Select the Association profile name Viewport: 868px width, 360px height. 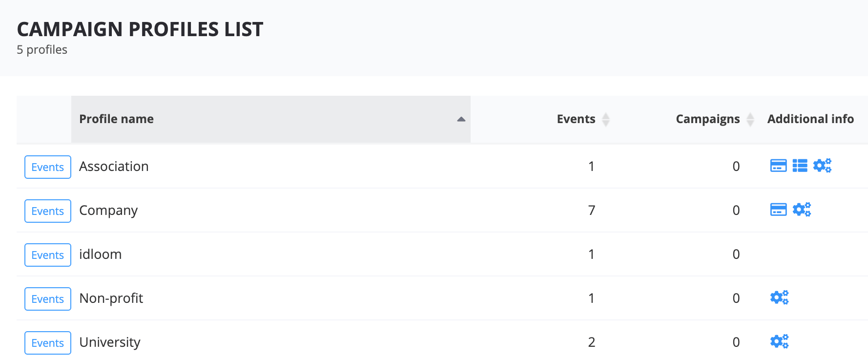click(114, 167)
